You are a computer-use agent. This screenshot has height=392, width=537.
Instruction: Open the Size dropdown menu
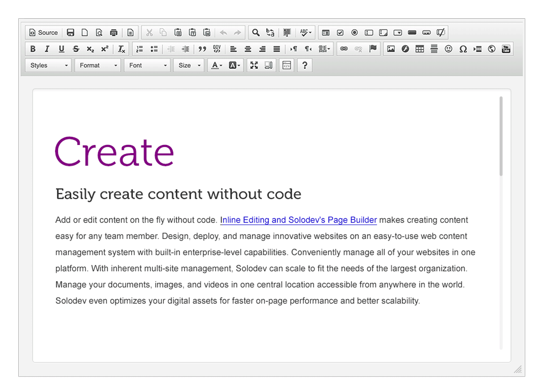click(x=189, y=65)
